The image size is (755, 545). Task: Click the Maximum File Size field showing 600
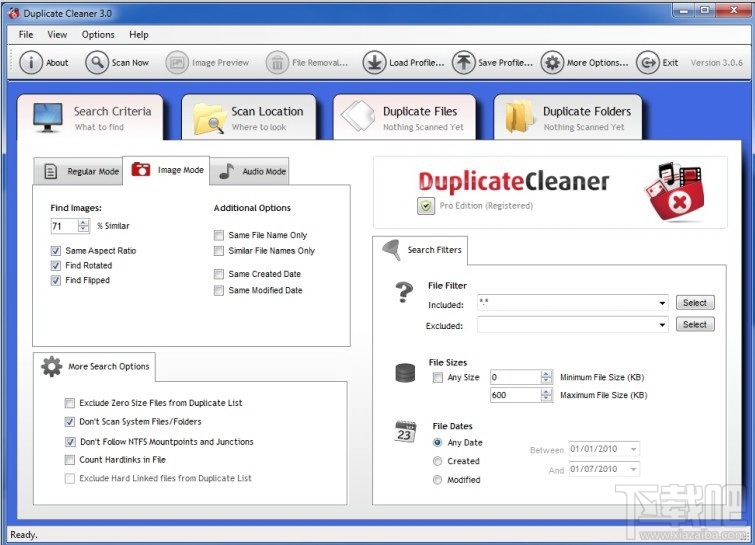515,395
